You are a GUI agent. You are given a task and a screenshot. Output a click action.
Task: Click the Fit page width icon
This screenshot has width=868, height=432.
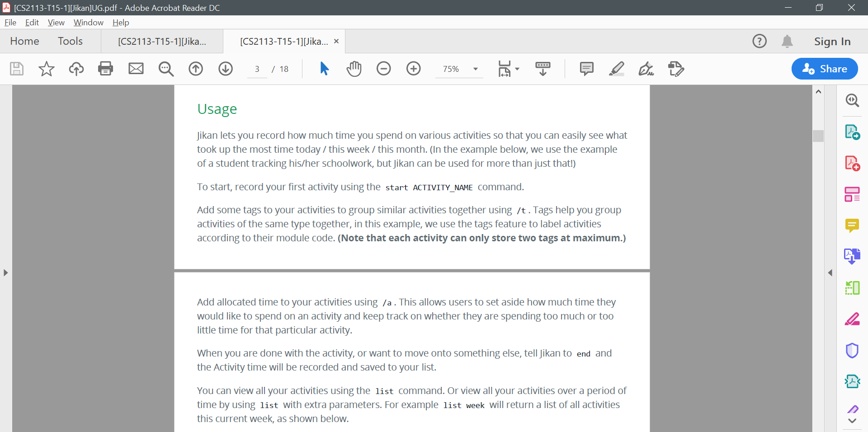point(504,69)
